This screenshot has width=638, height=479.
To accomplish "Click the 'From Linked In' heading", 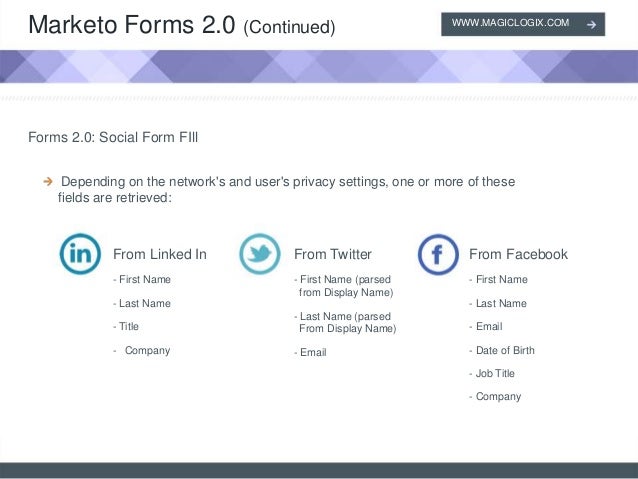I will [x=160, y=254].
